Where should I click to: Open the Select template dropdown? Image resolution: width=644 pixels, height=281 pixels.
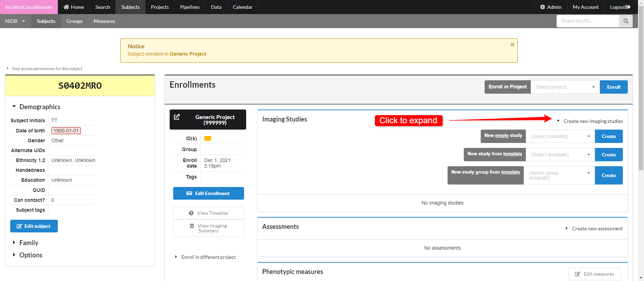[560, 155]
